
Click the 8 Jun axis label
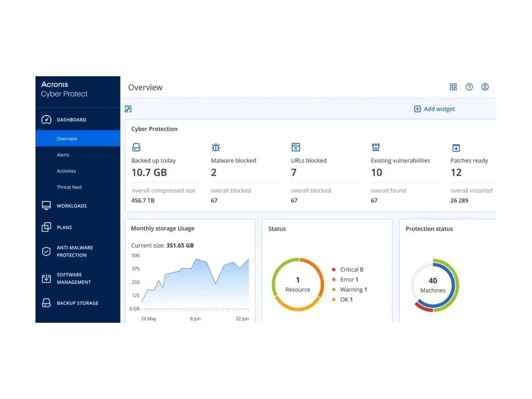pyautogui.click(x=195, y=319)
